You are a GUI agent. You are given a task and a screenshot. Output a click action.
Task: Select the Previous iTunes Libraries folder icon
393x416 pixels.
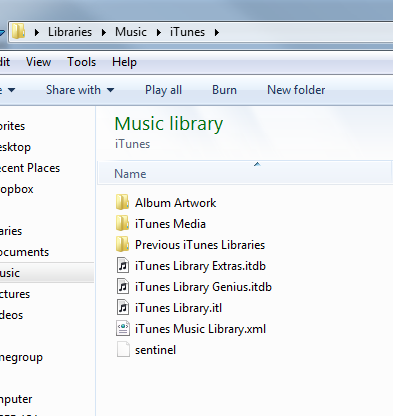pyautogui.click(x=122, y=244)
